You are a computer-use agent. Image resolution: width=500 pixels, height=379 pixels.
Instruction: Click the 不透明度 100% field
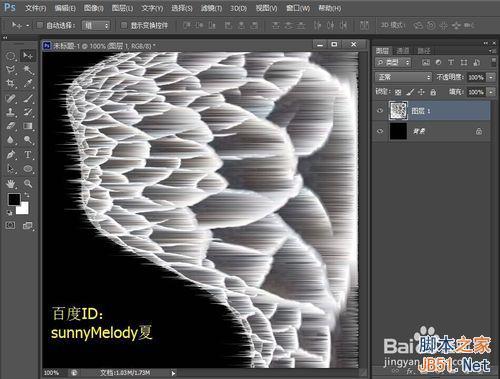pos(476,77)
